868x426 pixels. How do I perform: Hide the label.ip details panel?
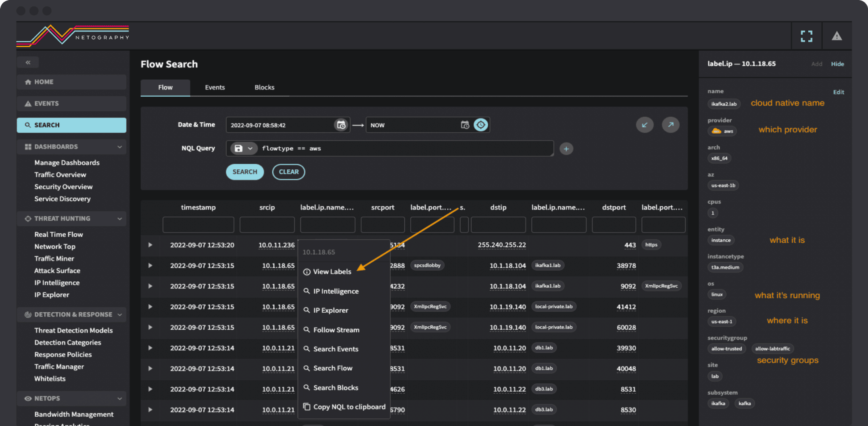pos(837,64)
